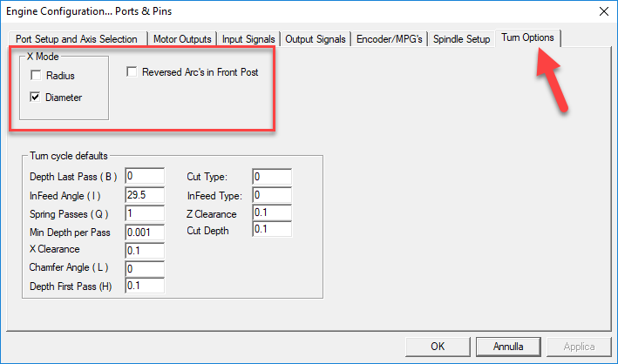Open the Port Setup and Axis Selection tab
This screenshot has height=364, width=618.
click(77, 39)
